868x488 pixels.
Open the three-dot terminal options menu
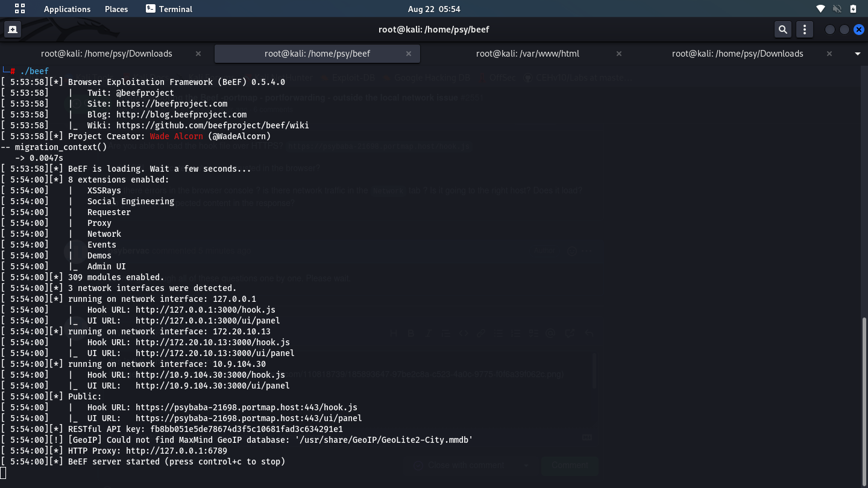click(805, 29)
